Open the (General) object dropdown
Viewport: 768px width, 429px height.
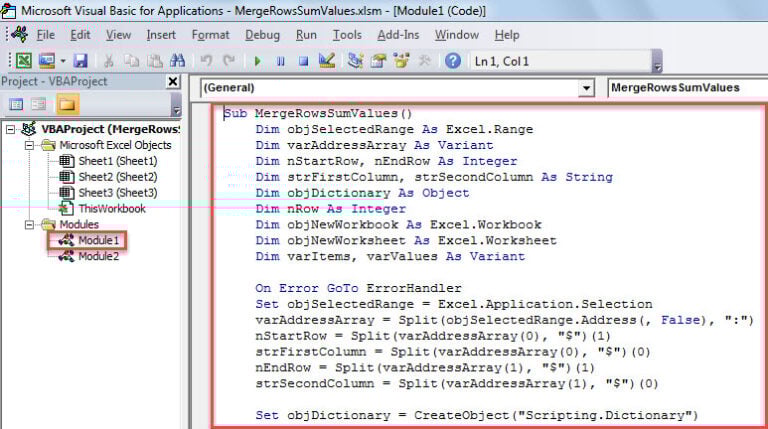tap(586, 88)
